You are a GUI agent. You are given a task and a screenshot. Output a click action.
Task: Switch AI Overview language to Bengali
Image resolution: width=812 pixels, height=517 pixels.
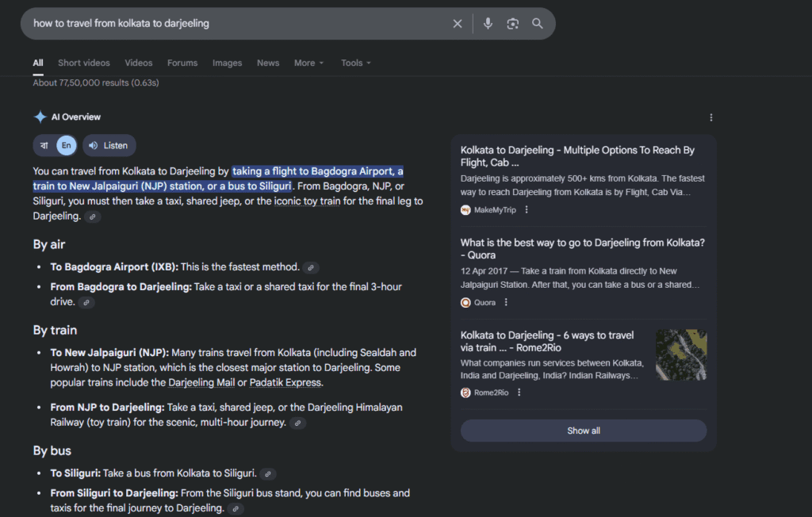pyautogui.click(x=44, y=146)
